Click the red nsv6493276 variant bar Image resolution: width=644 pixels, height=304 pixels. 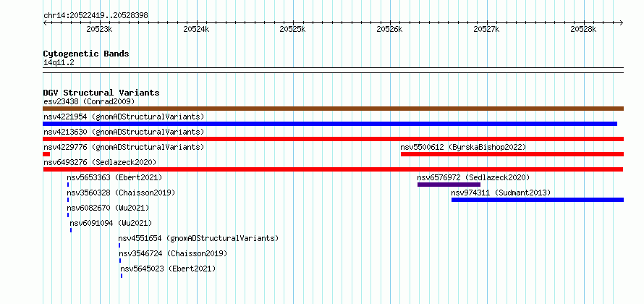(x=333, y=169)
